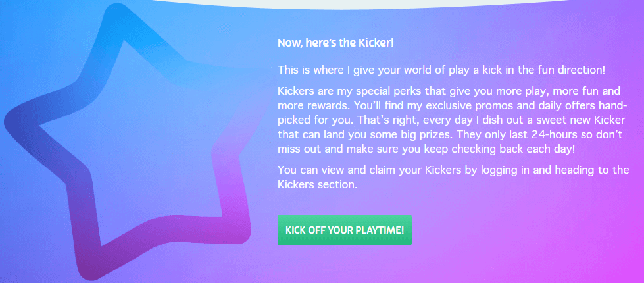
Task: Click the 'daily offers' phrase
Action: 505,105
